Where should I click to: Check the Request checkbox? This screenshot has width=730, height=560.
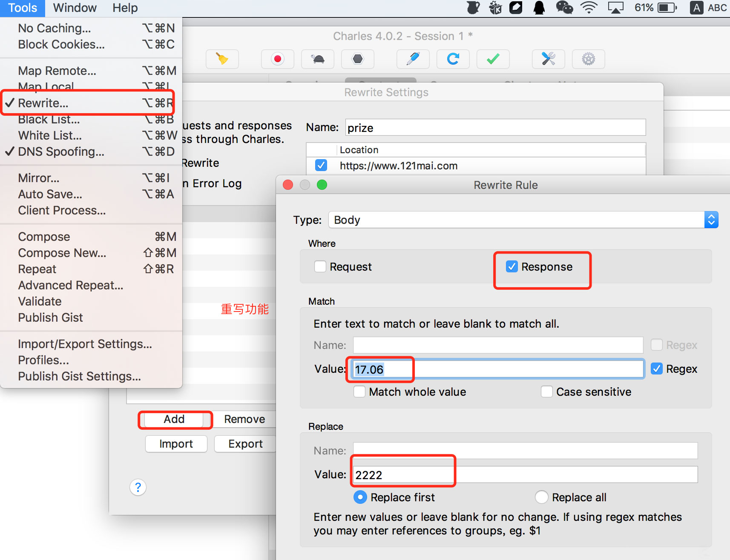320,267
